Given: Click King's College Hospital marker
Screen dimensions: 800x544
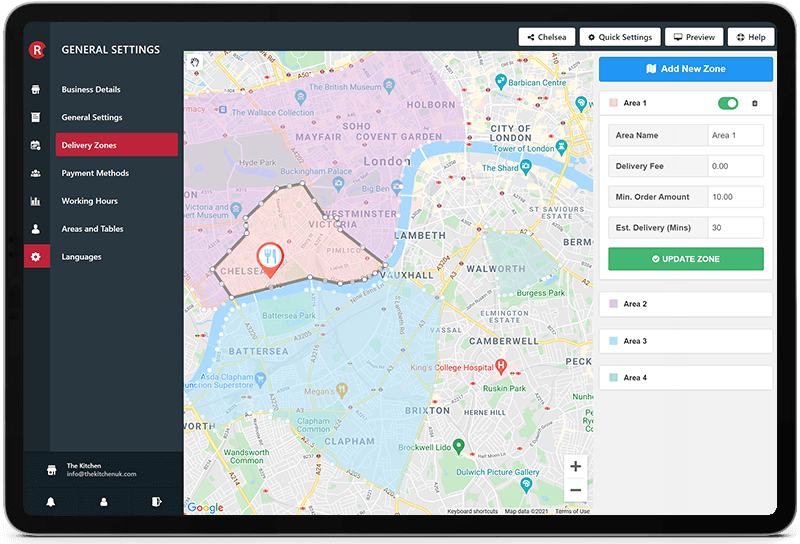Looking at the screenshot, I should pos(501,366).
